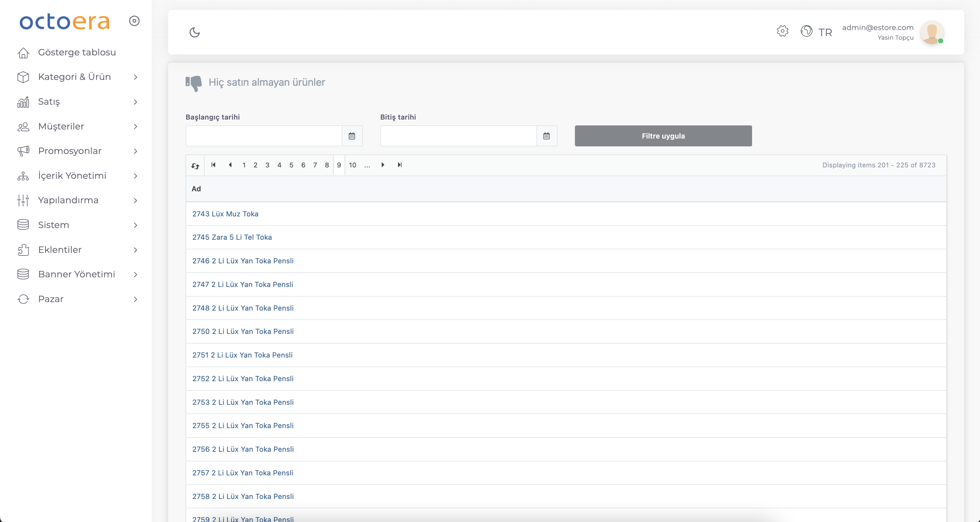The width and height of the screenshot is (980, 522).
Task: Refresh the product grid
Action: pos(195,165)
